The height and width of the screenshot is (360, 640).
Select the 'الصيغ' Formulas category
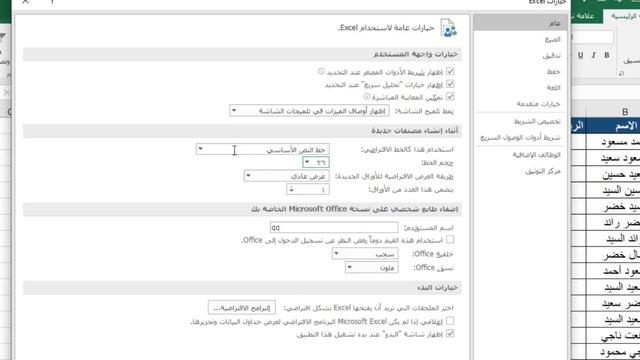point(520,39)
